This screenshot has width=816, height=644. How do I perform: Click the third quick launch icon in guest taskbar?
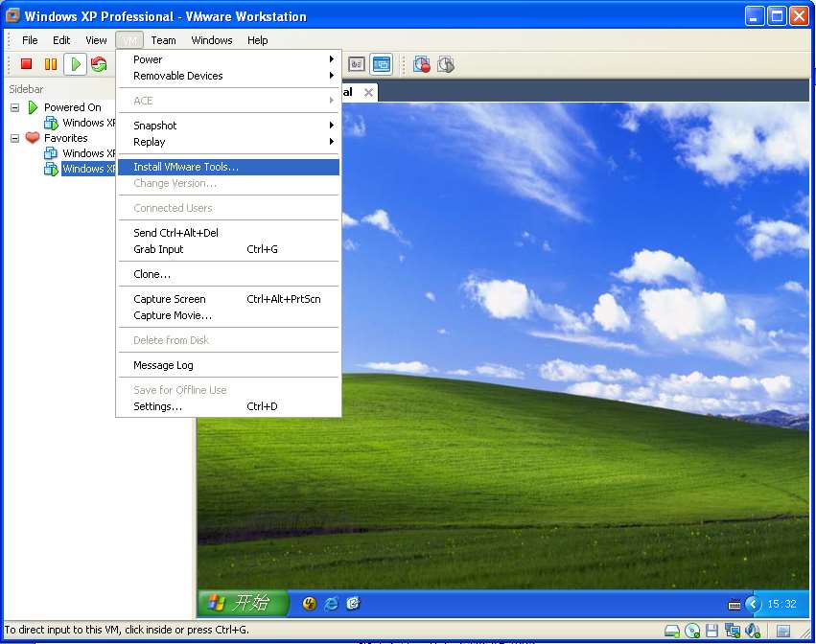coord(353,604)
